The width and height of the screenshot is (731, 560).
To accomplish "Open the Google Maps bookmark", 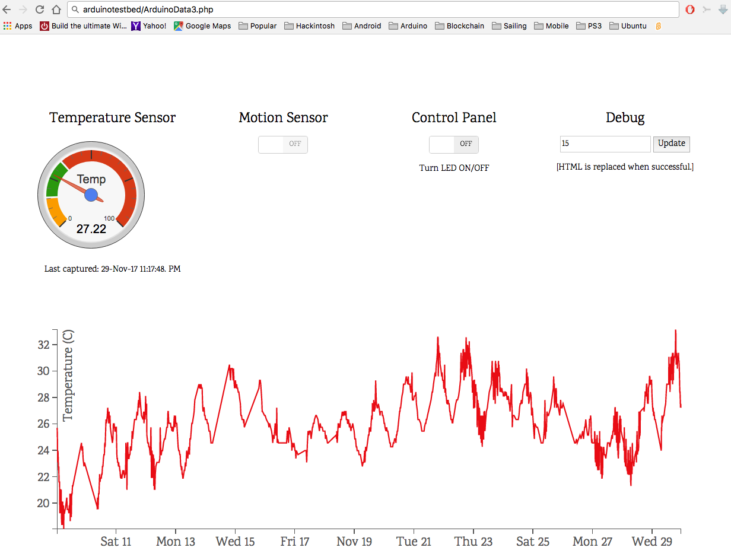I will [202, 26].
